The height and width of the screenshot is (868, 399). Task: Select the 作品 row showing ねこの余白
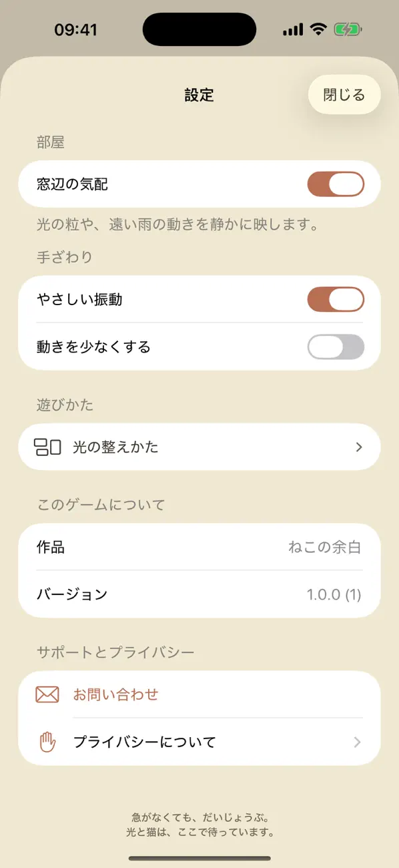pyautogui.click(x=199, y=547)
